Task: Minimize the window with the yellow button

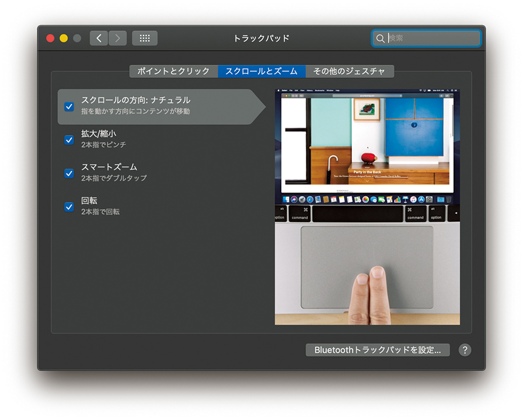Action: 64,38
